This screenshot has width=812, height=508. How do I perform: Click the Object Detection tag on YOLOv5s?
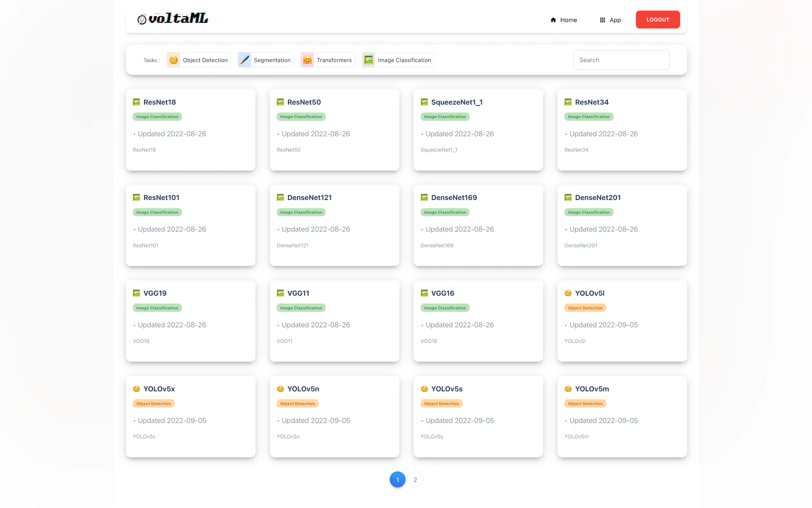pyautogui.click(x=441, y=403)
